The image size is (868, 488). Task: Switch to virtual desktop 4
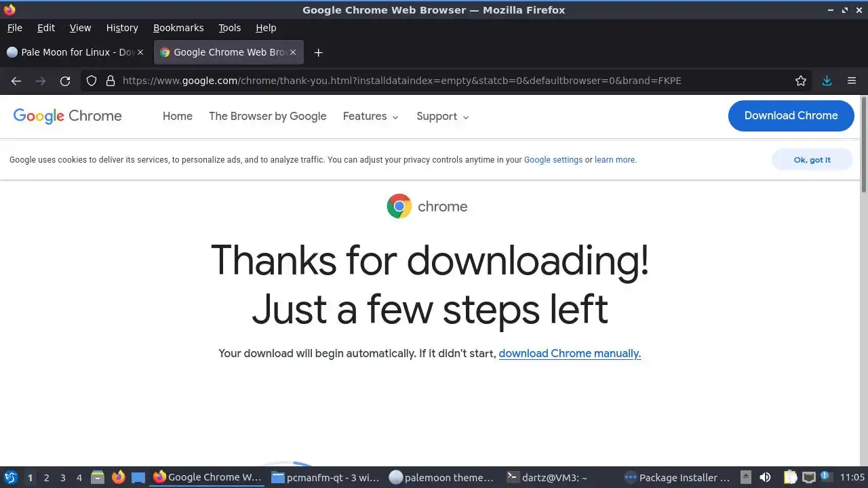79,478
